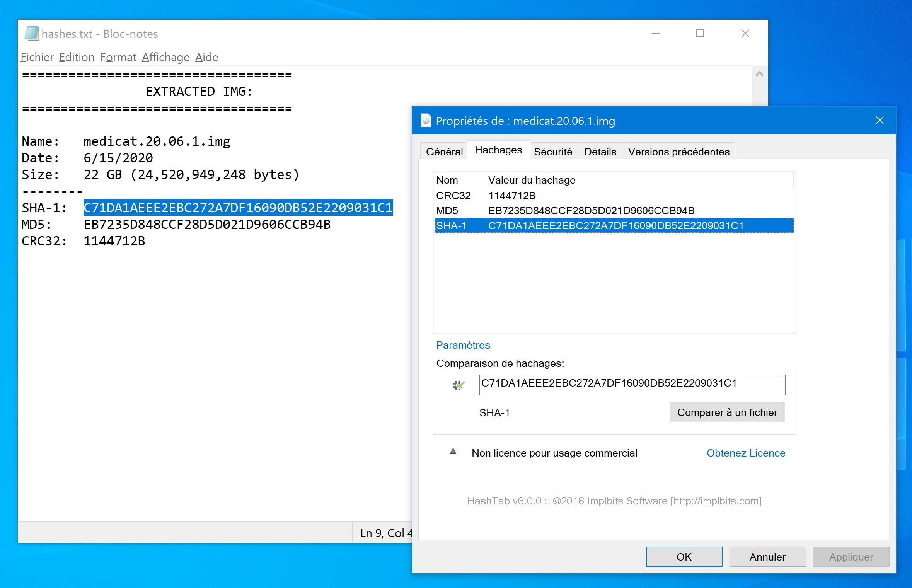This screenshot has height=588, width=912.
Task: Click the Nom column header
Action: tap(459, 180)
